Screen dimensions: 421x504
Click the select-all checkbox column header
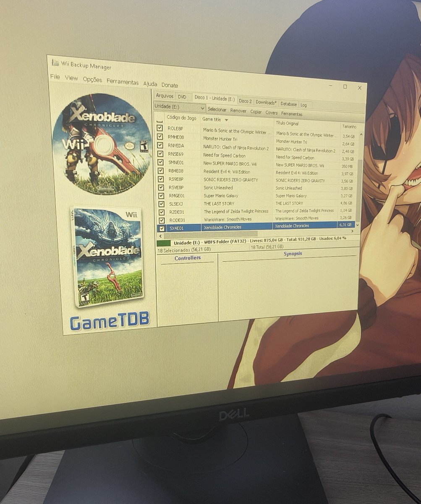point(160,121)
